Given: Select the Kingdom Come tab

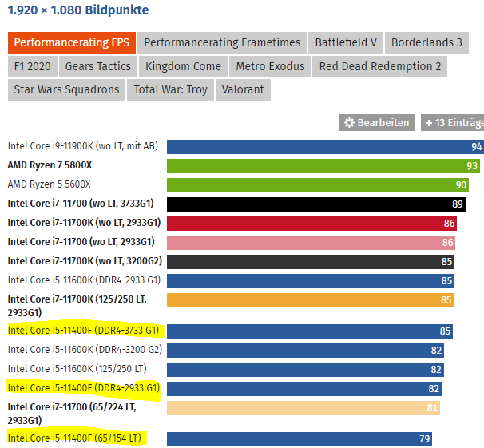Looking at the screenshot, I should point(183,66).
